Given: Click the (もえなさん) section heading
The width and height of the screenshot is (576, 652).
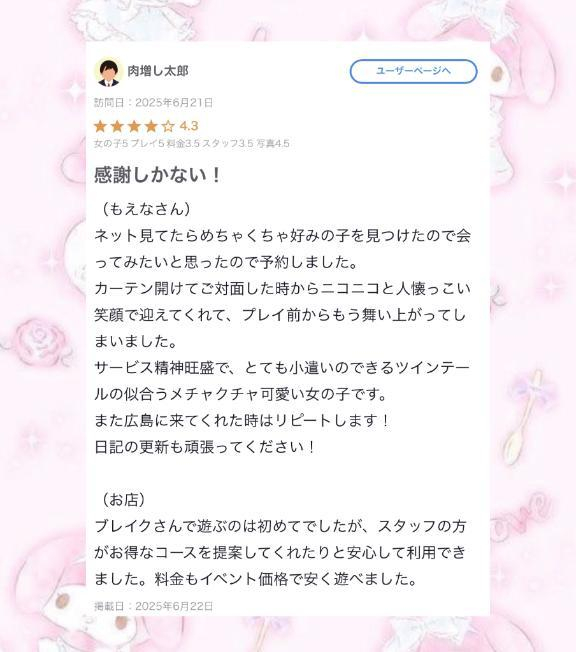Looking at the screenshot, I should pyautogui.click(x=145, y=209).
